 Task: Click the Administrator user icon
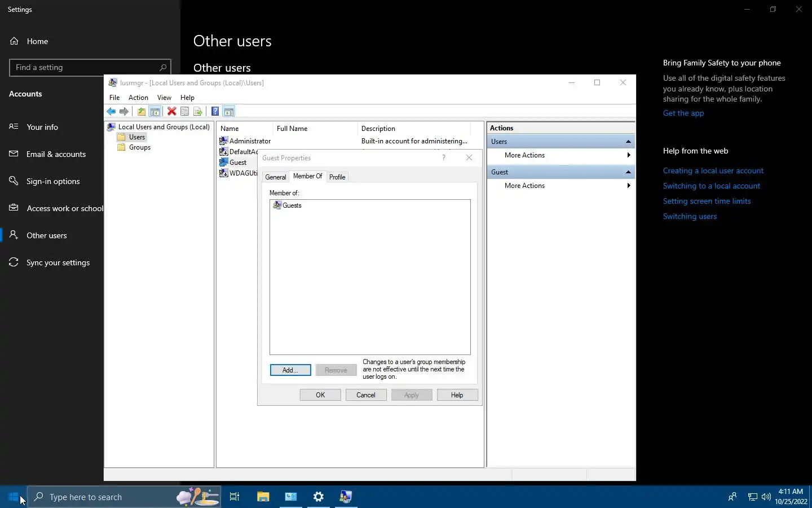[x=223, y=141]
